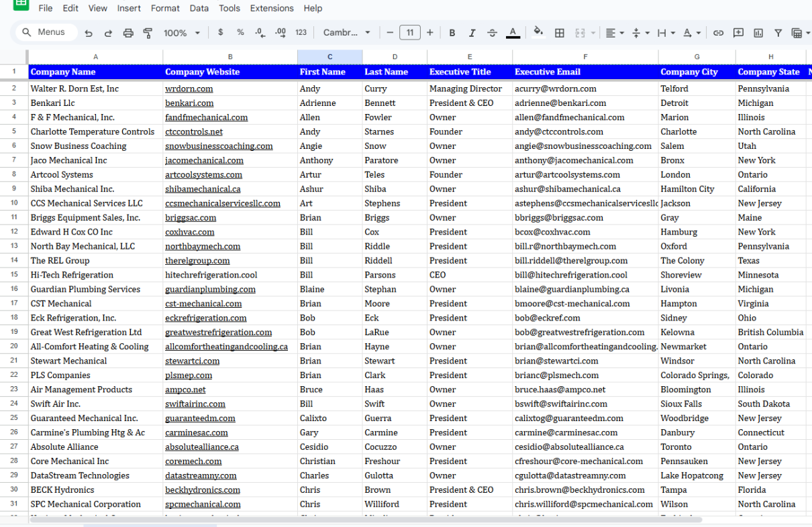The width and height of the screenshot is (812, 527).
Task: Open the Help menu
Action: (313, 8)
